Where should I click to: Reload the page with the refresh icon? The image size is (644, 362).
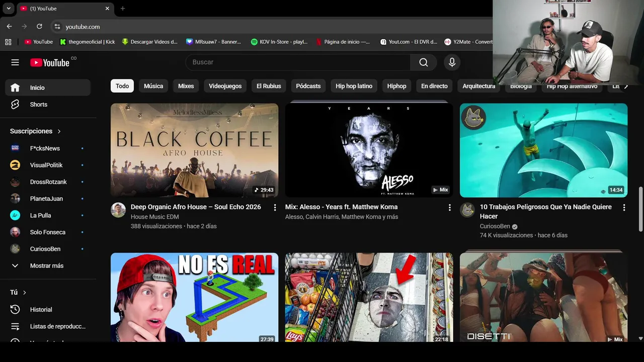pos(39,26)
